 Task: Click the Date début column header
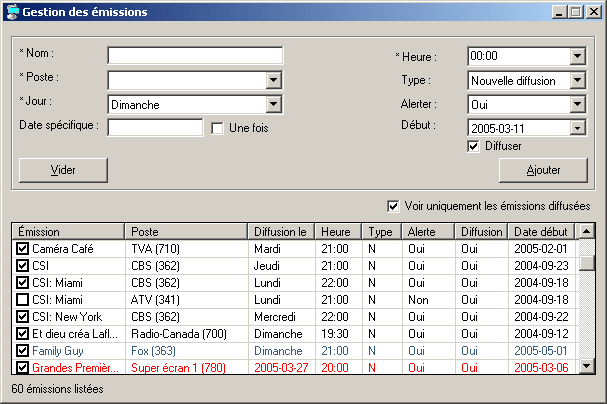541,231
